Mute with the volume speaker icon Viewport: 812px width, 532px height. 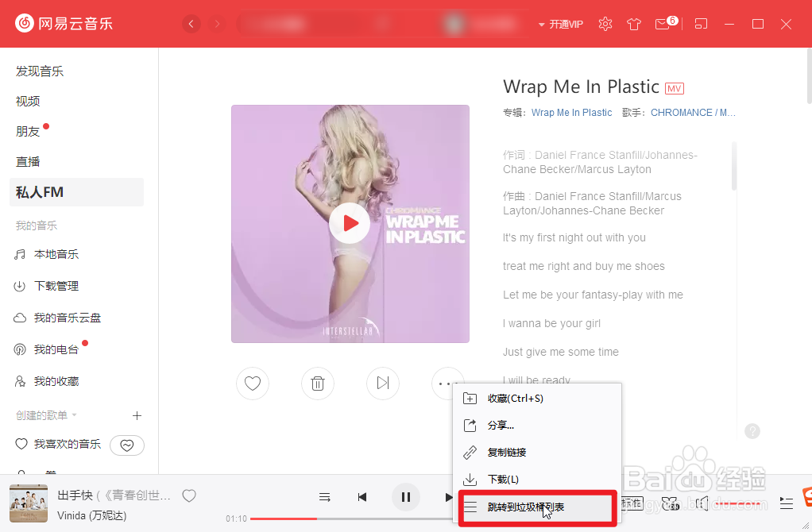coord(702,503)
